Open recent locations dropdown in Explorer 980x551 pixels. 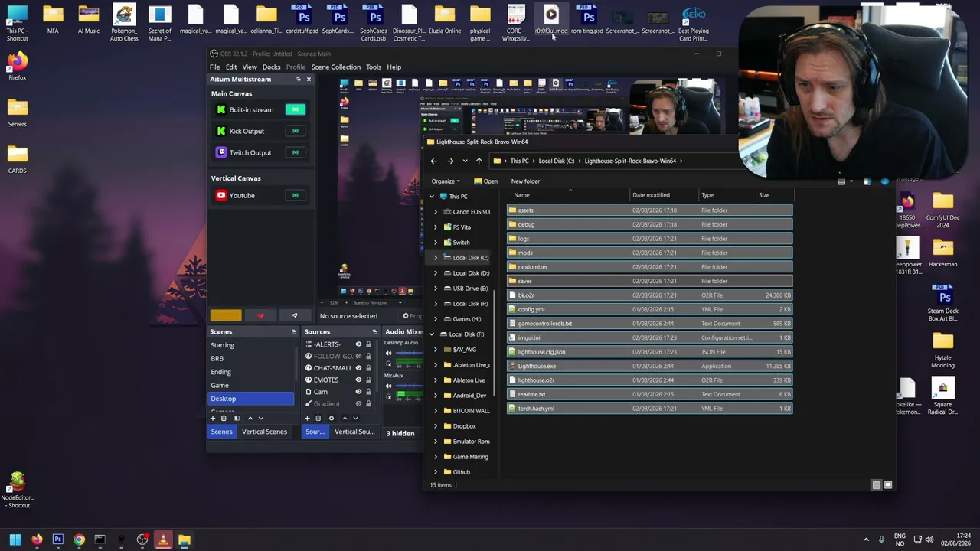tap(465, 161)
